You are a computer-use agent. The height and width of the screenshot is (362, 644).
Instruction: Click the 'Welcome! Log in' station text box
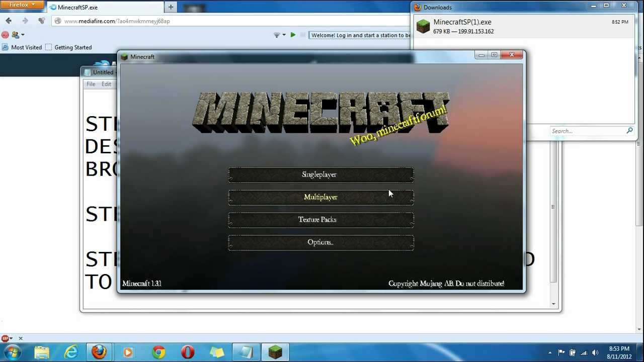360,35
